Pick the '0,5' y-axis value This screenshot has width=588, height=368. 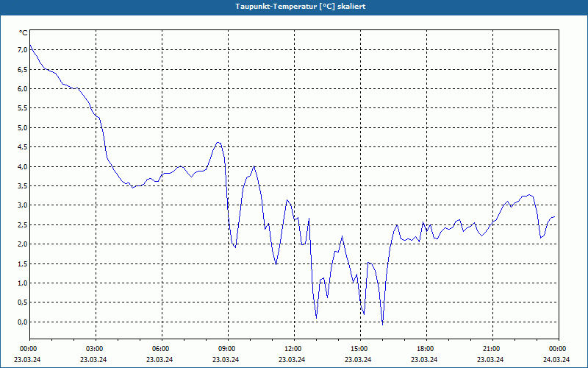[24, 302]
